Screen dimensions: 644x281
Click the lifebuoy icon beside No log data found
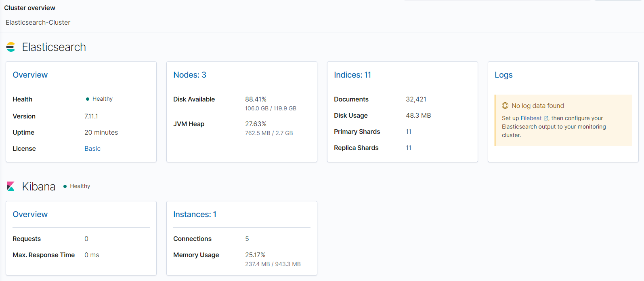(505, 106)
